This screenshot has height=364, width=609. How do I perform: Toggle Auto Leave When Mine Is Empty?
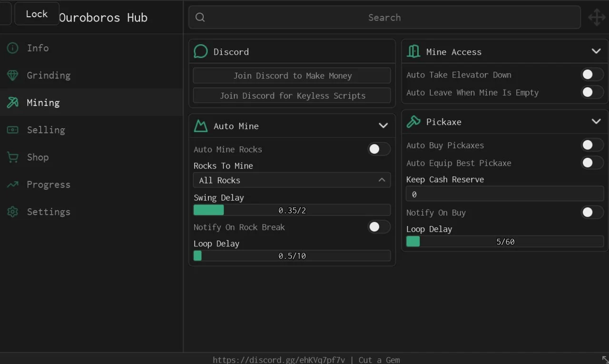tap(592, 92)
